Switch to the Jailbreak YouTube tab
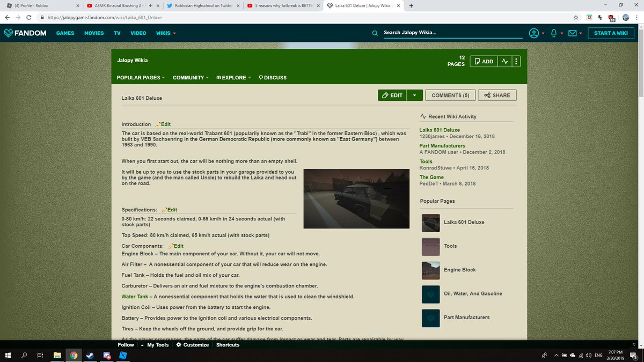 [x=283, y=6]
